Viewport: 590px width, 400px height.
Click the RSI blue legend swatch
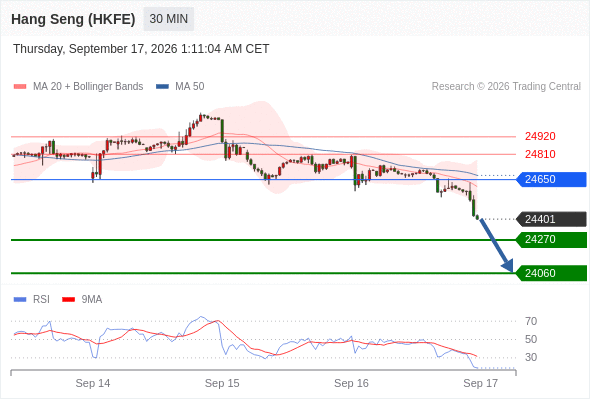coord(20,300)
